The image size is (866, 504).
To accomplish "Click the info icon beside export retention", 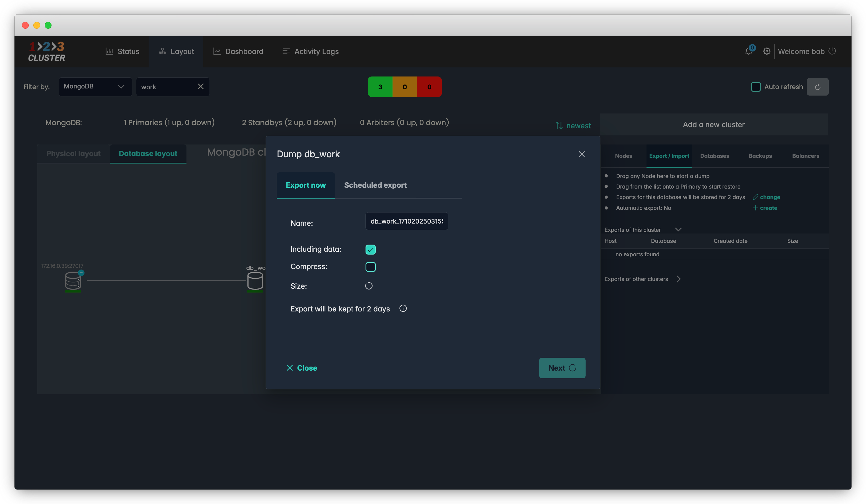I will click(403, 308).
